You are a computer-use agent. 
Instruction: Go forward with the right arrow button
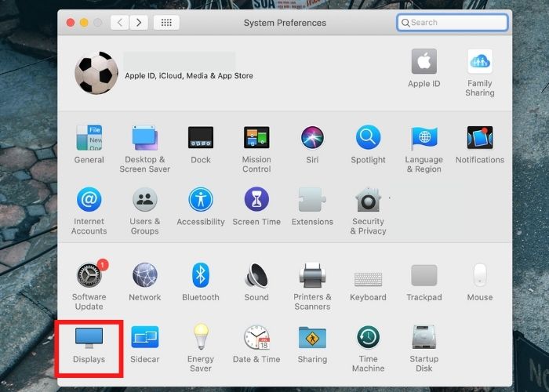pos(139,23)
